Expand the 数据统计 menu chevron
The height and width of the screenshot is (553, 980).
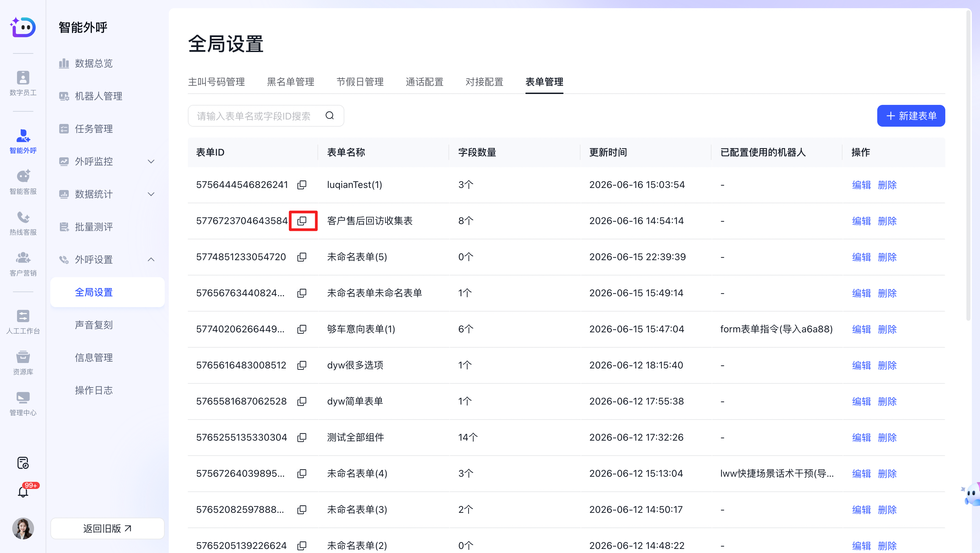(x=151, y=194)
